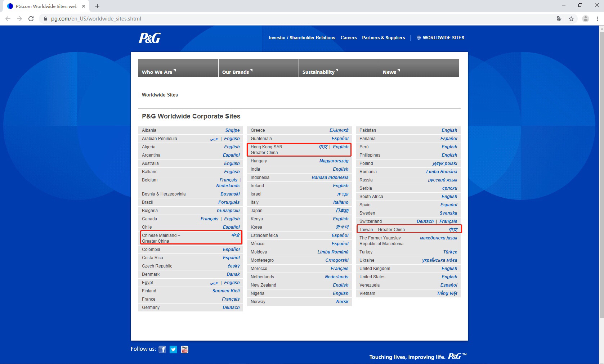Screen dimensions: 604x364
Task: Open the Careers link
Action: point(349,38)
